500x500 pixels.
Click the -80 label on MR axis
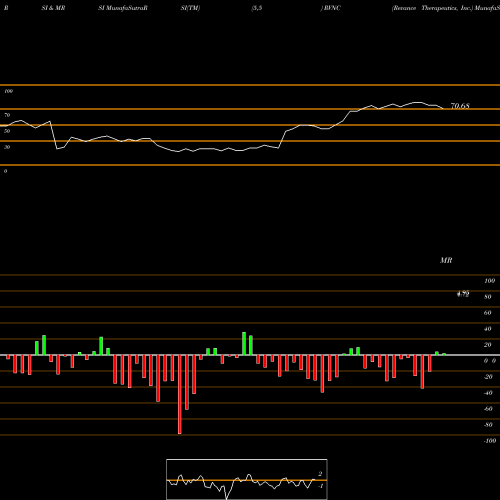click(488, 425)
